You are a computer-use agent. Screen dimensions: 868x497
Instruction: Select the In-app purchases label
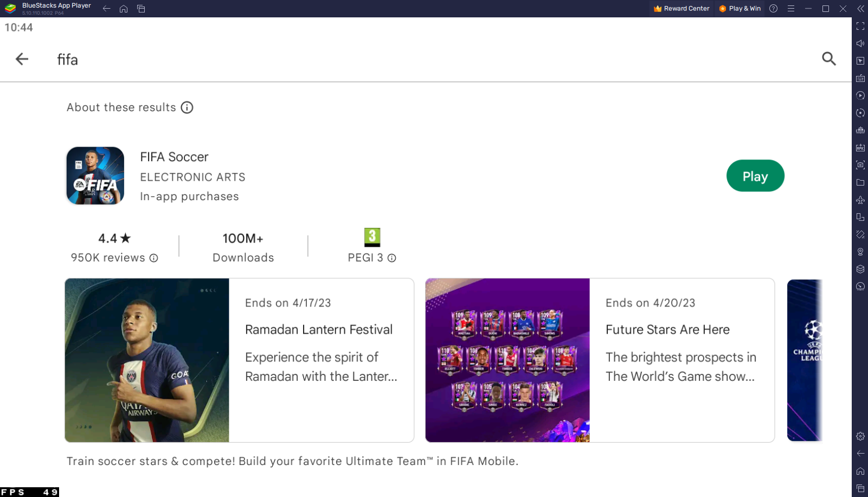(x=189, y=196)
